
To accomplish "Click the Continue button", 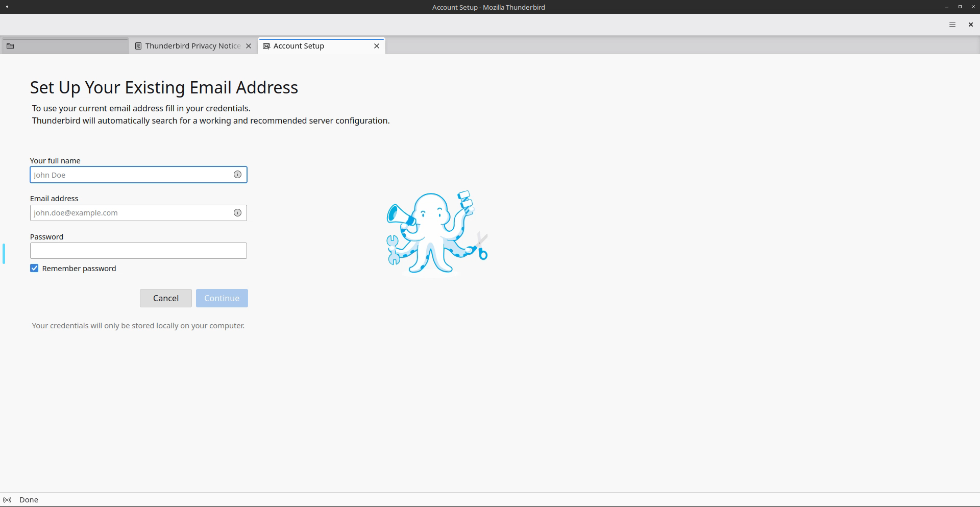I will tap(222, 298).
